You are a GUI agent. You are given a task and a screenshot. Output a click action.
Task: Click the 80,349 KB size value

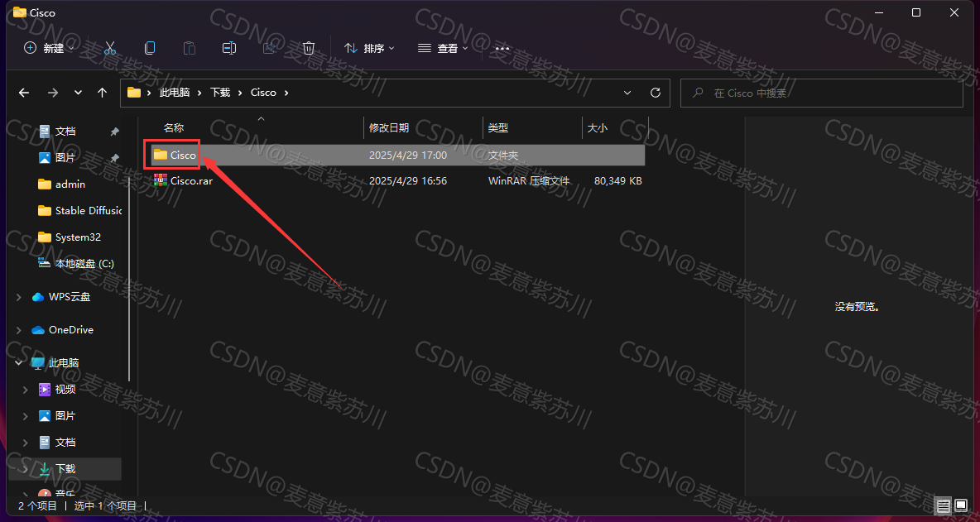coord(618,180)
